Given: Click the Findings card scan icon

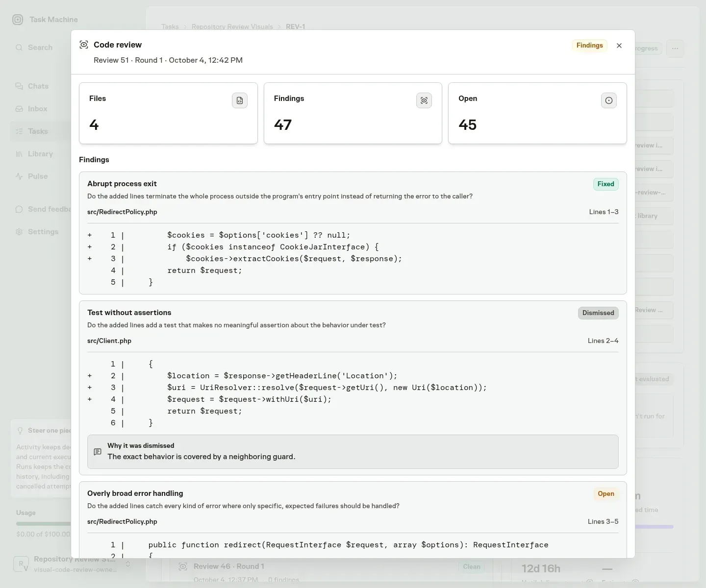Looking at the screenshot, I should 424,100.
